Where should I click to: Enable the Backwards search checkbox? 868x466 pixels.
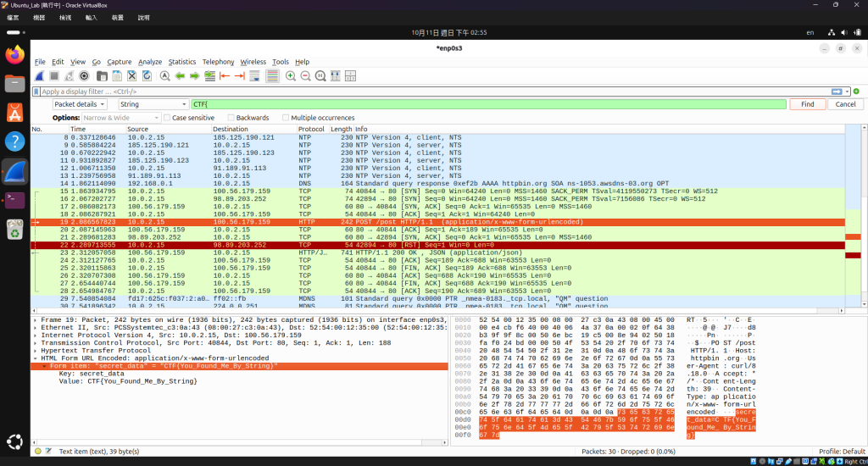click(x=231, y=117)
